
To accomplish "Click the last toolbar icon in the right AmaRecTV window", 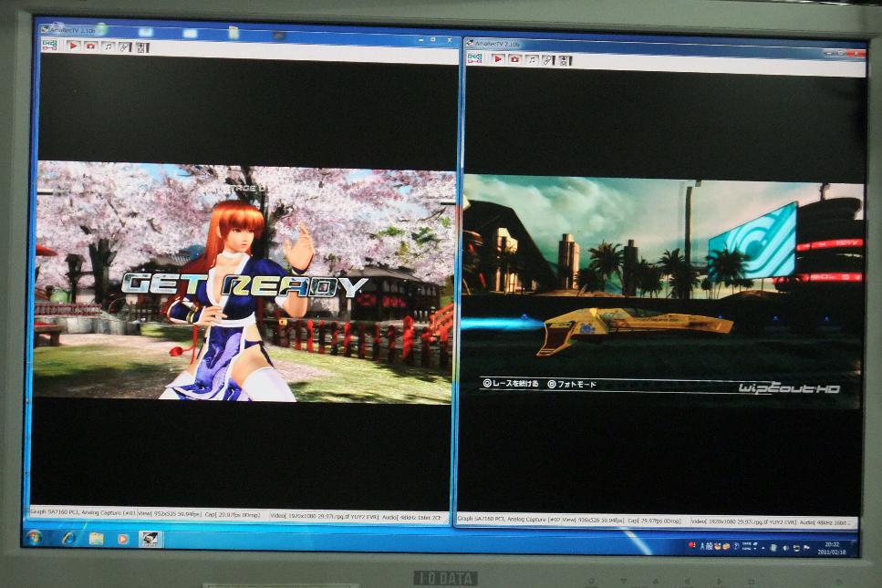I will click(x=565, y=61).
